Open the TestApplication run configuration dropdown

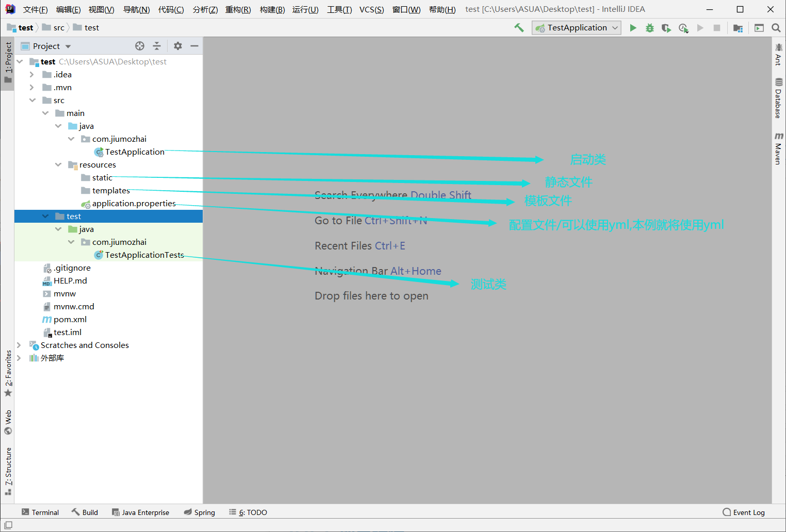577,28
